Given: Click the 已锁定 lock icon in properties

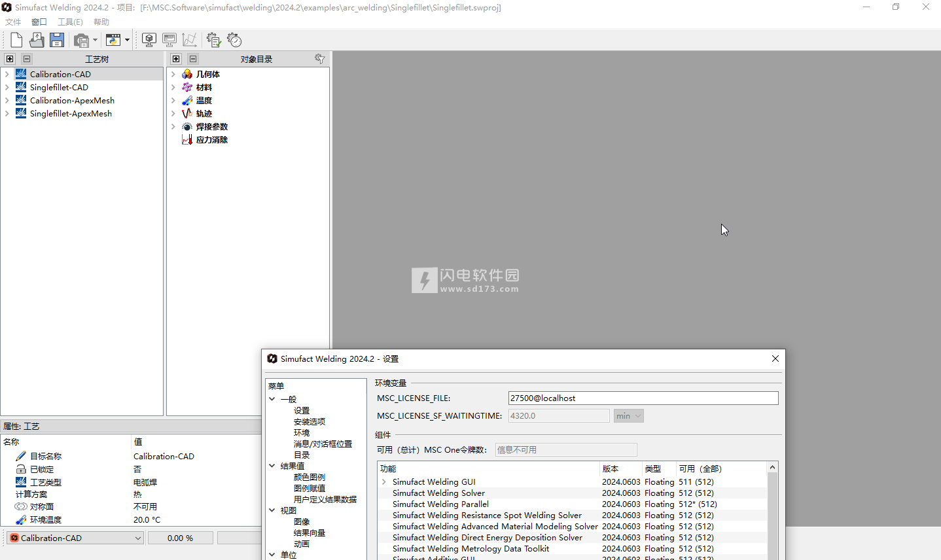Looking at the screenshot, I should pyautogui.click(x=21, y=469).
